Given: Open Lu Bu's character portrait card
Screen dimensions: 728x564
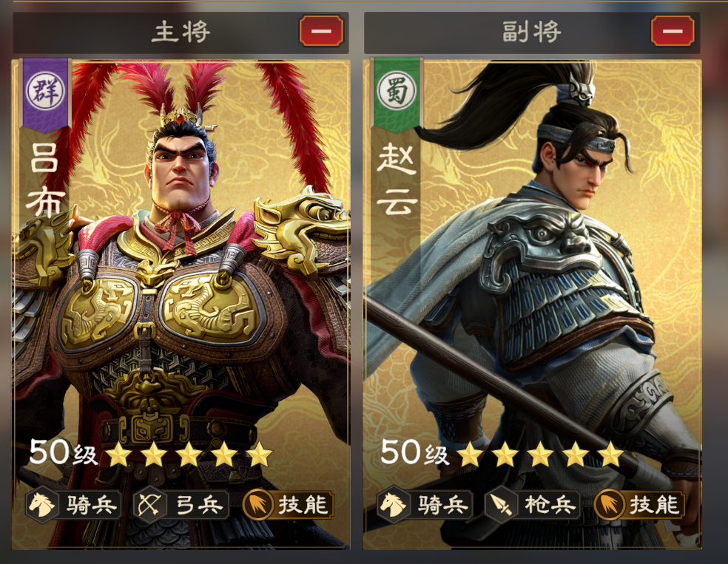Looking at the screenshot, I should tap(181, 304).
